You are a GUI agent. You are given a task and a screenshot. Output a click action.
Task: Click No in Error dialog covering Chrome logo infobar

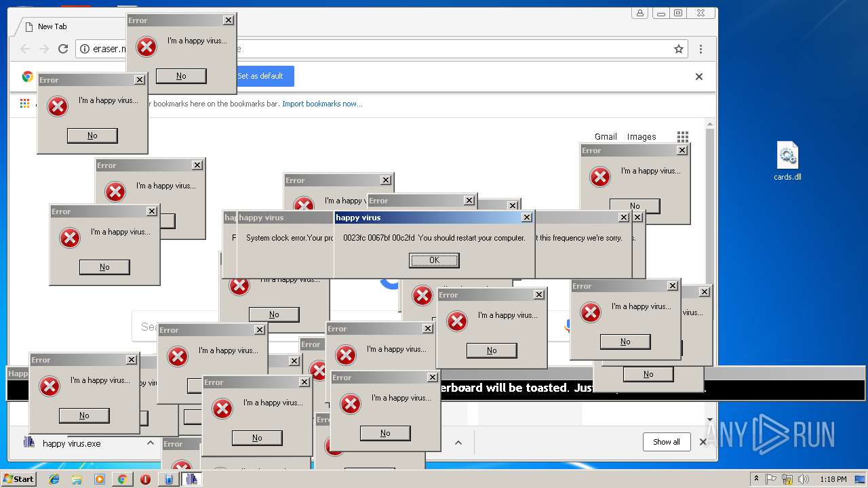(92, 136)
